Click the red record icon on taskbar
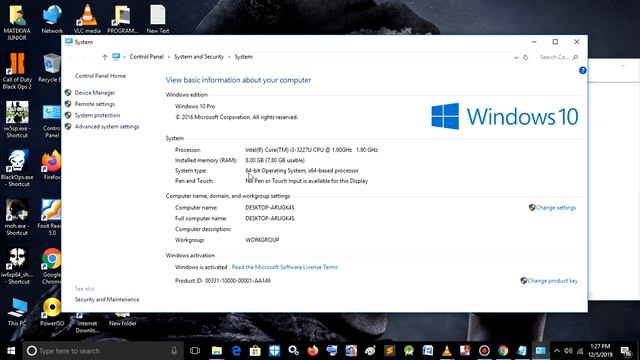This screenshot has width=640, height=360. point(484,351)
